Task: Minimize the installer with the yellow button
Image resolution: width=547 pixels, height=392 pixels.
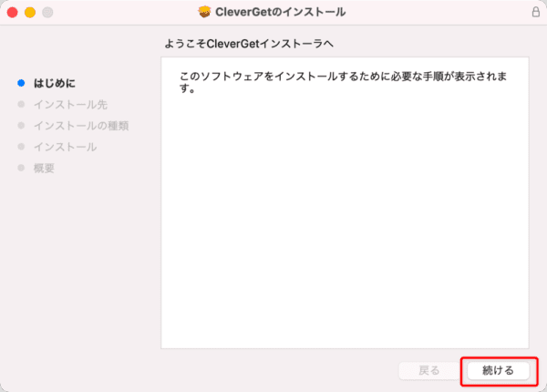Action: 30,13
